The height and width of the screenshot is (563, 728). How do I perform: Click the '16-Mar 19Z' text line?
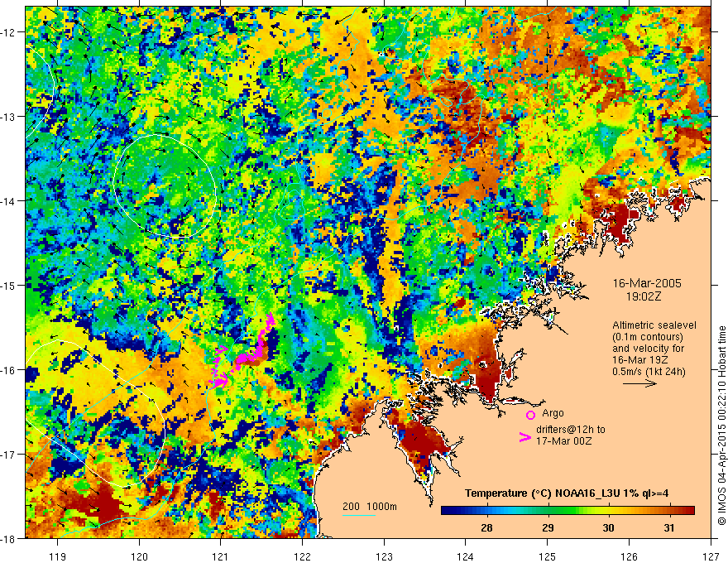tap(640, 360)
